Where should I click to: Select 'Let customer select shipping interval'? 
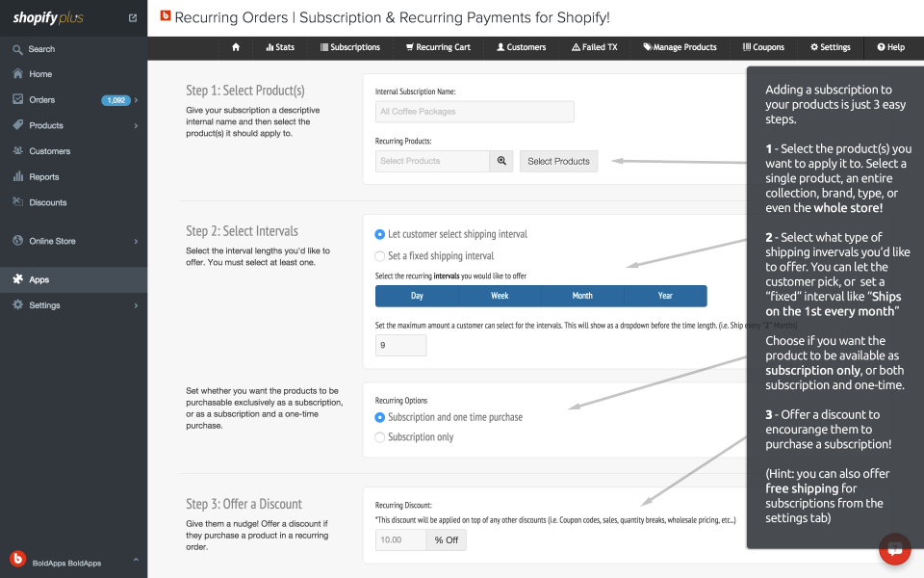pyautogui.click(x=380, y=234)
